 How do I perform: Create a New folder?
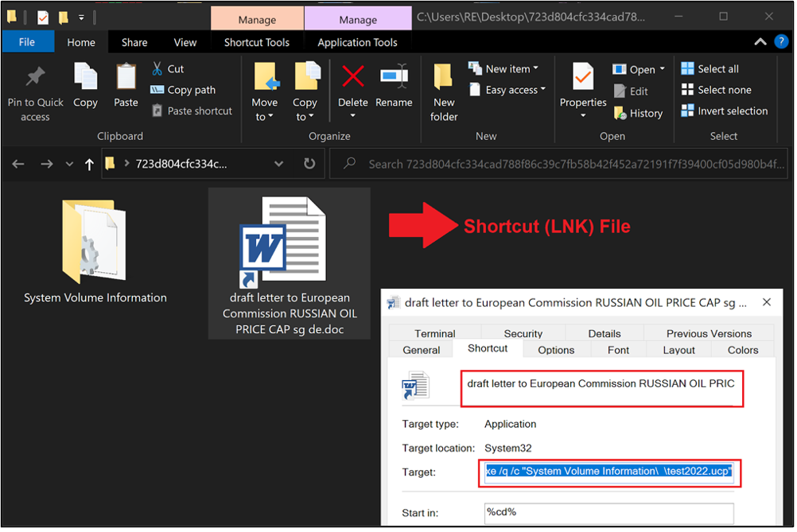tap(444, 92)
